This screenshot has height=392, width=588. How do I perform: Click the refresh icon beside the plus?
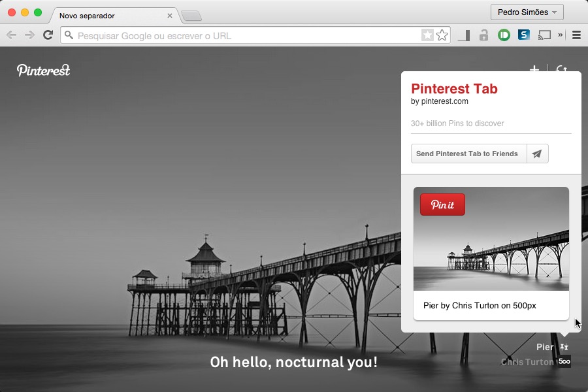561,68
